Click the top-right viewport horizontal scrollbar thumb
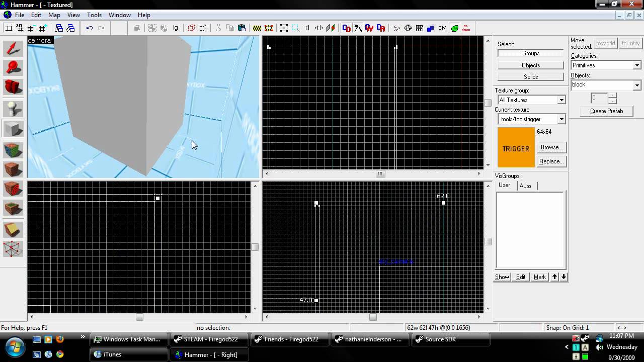 tap(381, 174)
